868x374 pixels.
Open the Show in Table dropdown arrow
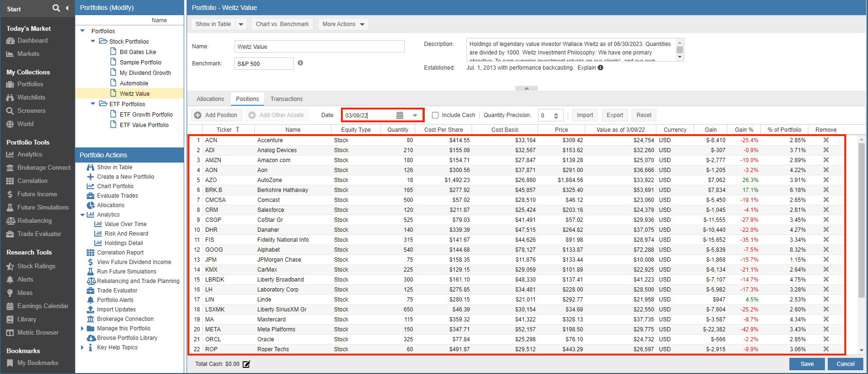(241, 24)
